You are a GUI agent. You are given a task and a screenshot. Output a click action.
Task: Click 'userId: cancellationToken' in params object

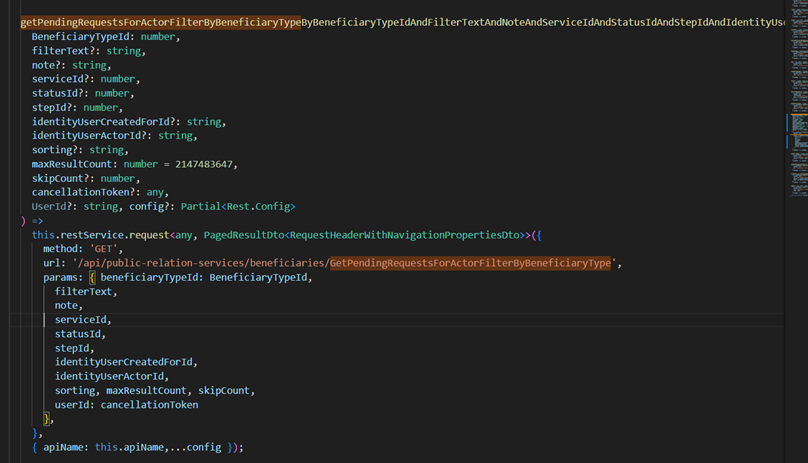point(126,405)
